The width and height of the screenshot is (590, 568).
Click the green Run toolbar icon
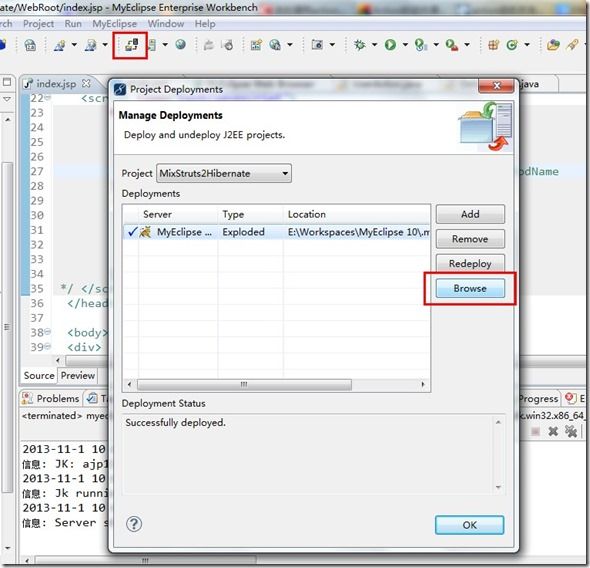pos(390,45)
